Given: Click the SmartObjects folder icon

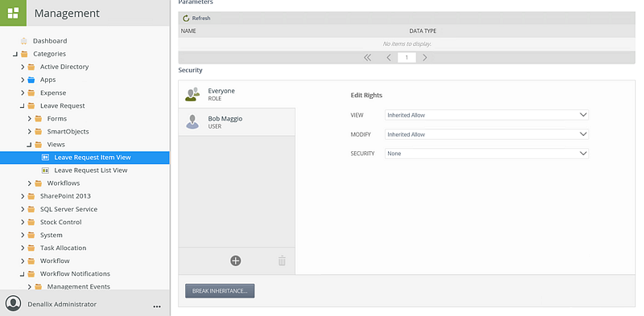Looking at the screenshot, I should [38, 132].
